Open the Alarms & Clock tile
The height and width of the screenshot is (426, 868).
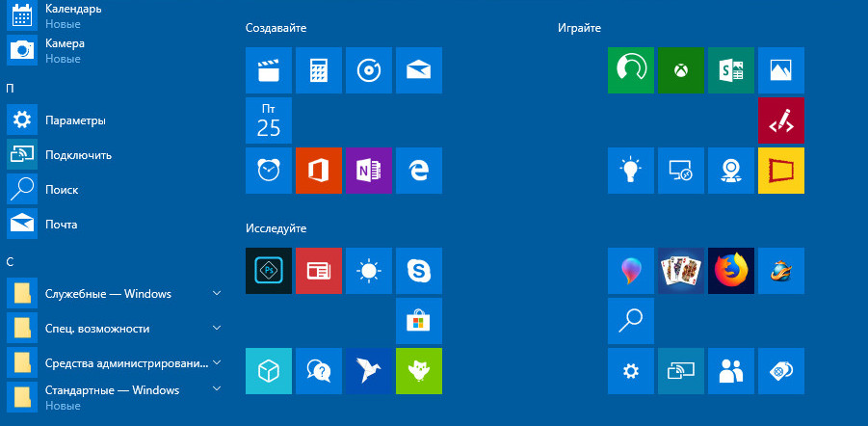[x=269, y=171]
